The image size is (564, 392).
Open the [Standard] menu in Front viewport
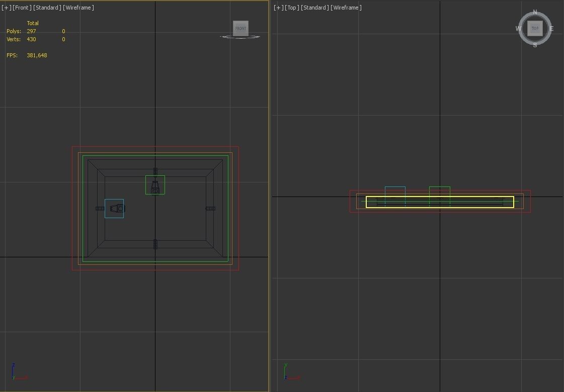tap(47, 8)
